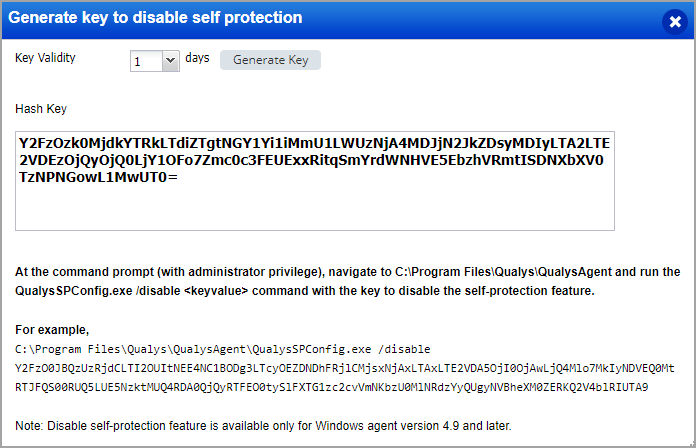Click the example key value starting Y2FzO0JBQ
Image resolution: width=696 pixels, height=448 pixels.
click(345, 368)
